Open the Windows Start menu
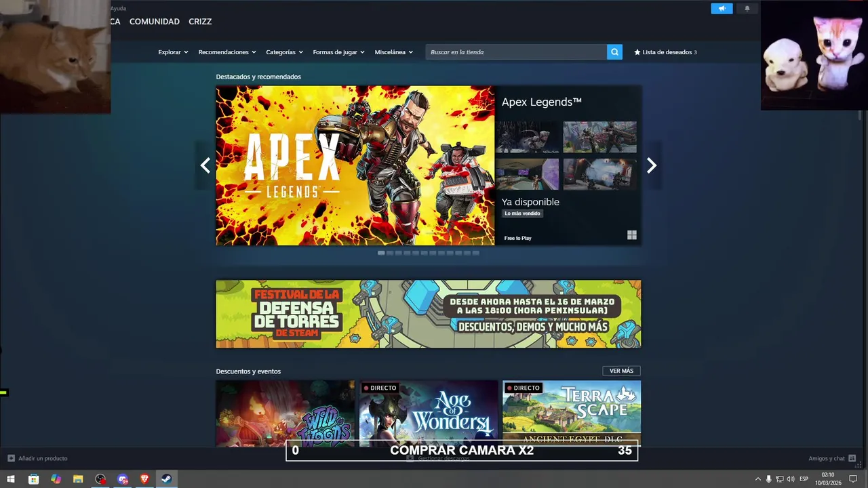868x488 pixels. click(x=11, y=479)
